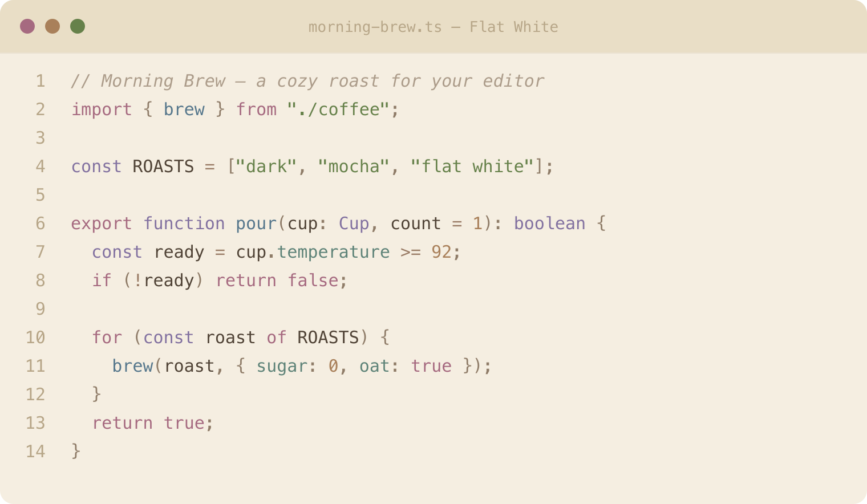Click the 'false' literal on line 8
The image size is (867, 504).
click(313, 281)
